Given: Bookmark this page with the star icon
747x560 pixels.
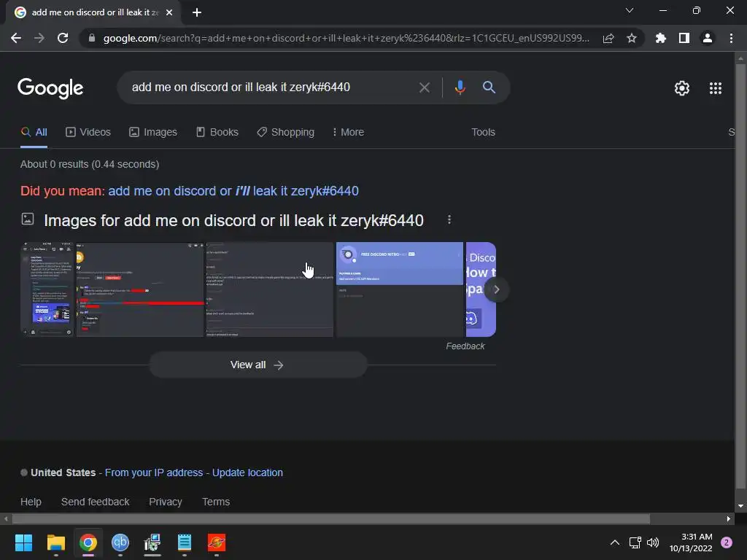Looking at the screenshot, I should (632, 38).
